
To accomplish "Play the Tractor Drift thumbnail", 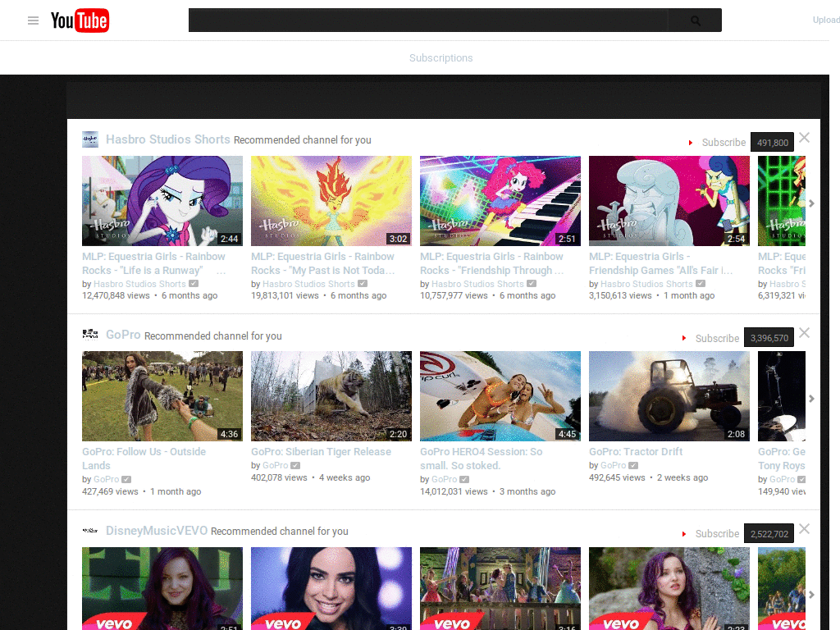I will 669,396.
